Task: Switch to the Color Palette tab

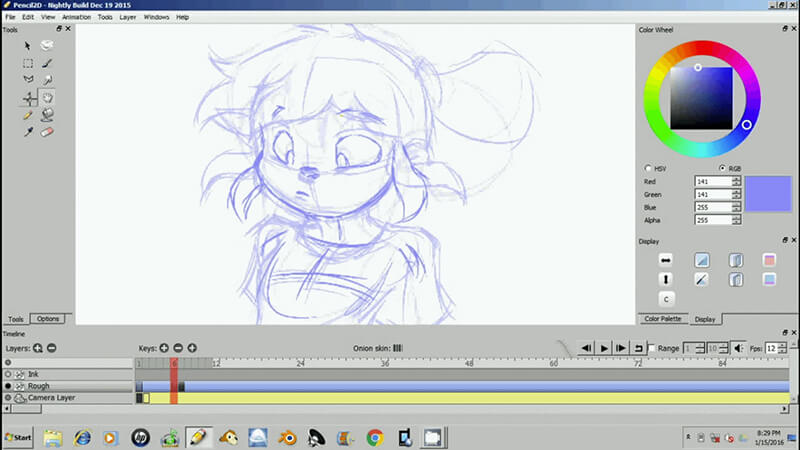Action: tap(663, 319)
